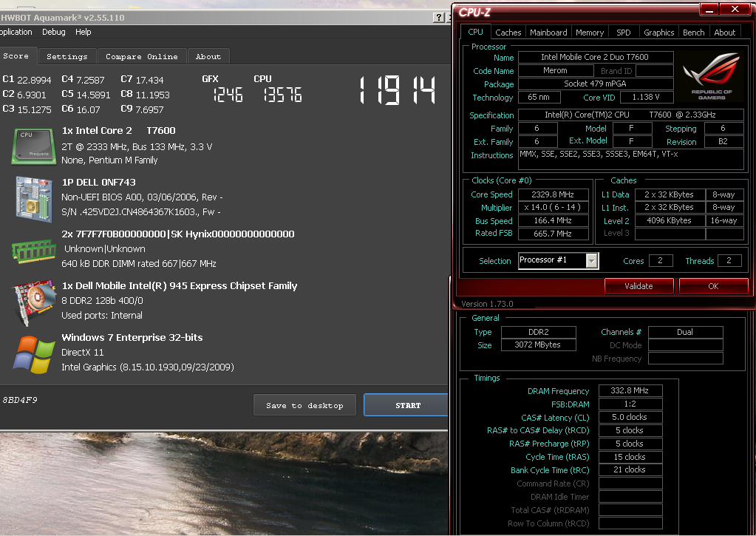This screenshot has width=756, height=536.
Task: Click the START button in Aquamark
Action: click(x=407, y=405)
